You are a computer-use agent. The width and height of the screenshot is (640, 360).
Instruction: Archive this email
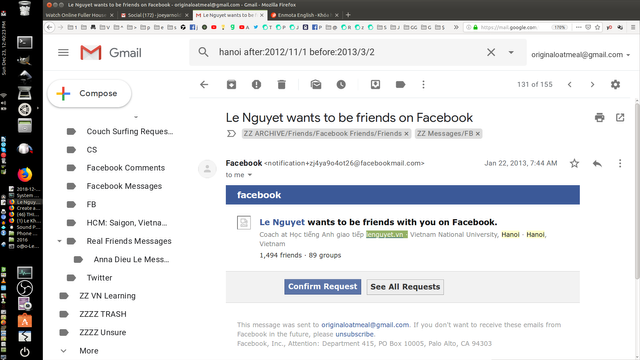coord(231,84)
